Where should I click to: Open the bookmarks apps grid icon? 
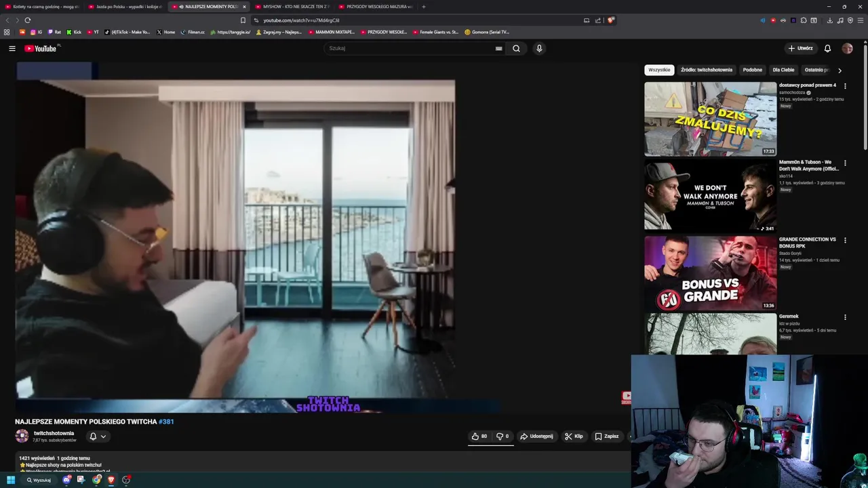(x=7, y=32)
